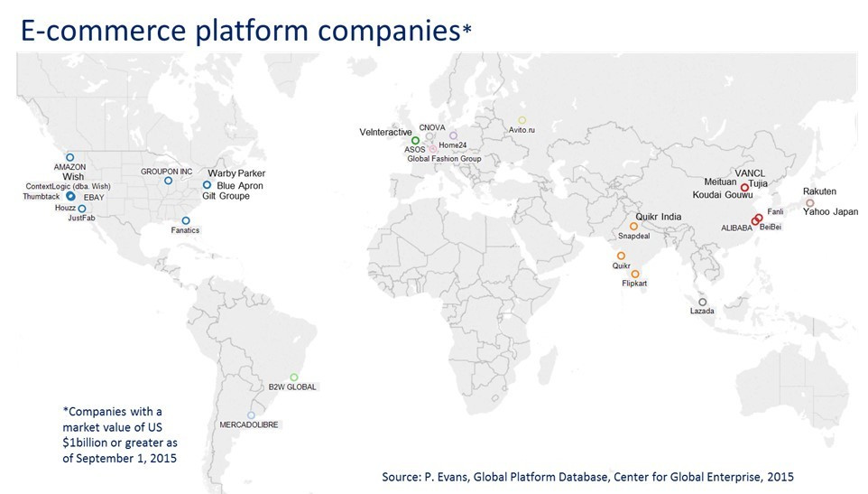This screenshot has height=494, width=868.
Task: Click the green B2W GLOBAL marker
Action: (x=294, y=377)
